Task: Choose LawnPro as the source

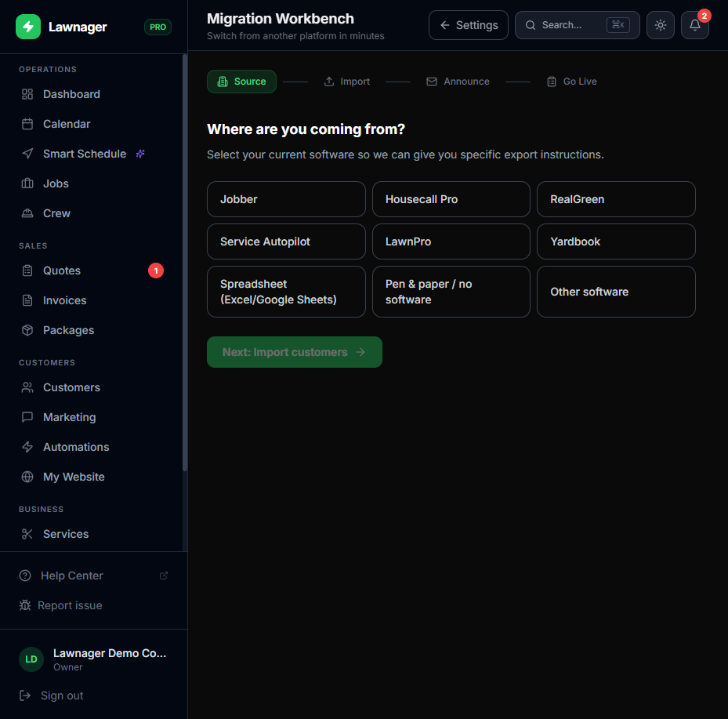Action: tap(451, 241)
